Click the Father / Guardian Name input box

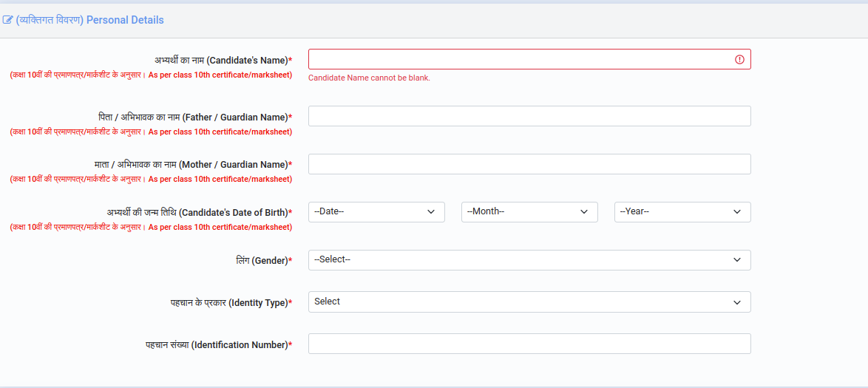(x=529, y=116)
